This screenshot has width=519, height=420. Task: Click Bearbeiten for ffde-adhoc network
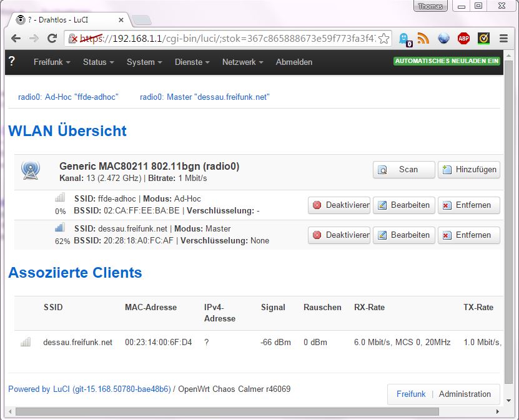(404, 205)
